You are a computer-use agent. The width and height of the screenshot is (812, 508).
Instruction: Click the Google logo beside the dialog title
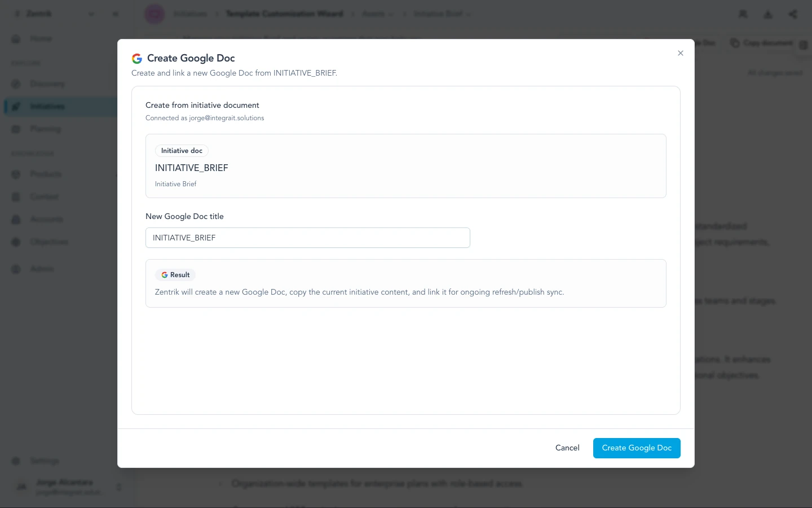137,58
